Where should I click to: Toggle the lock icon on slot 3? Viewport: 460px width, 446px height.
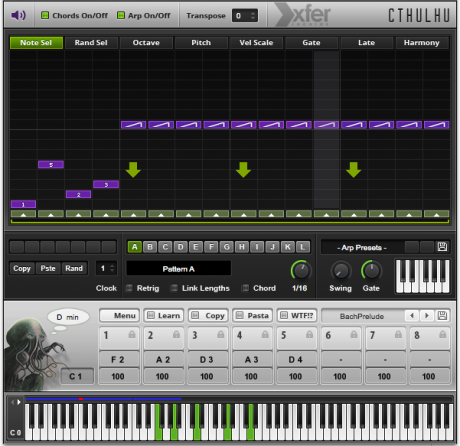221,335
